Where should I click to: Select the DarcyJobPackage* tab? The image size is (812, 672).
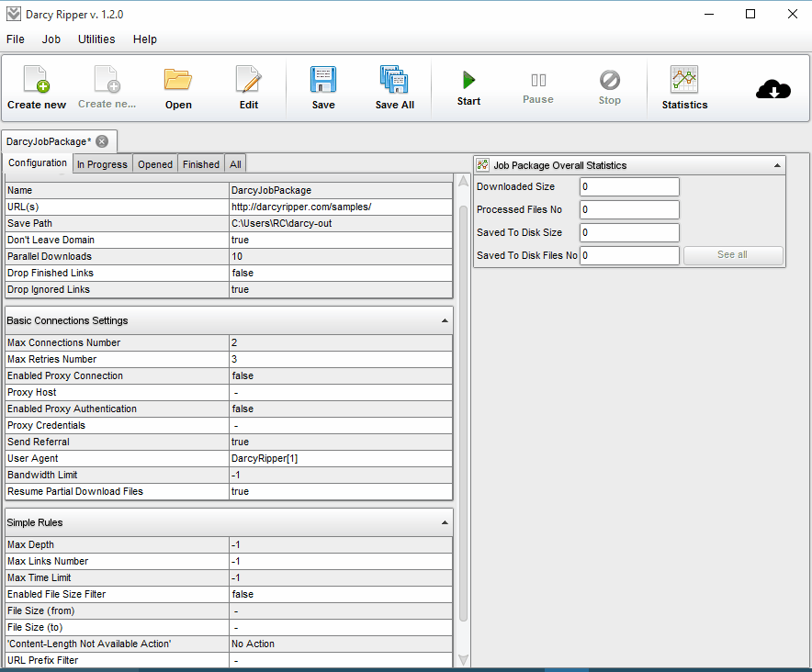coord(49,141)
